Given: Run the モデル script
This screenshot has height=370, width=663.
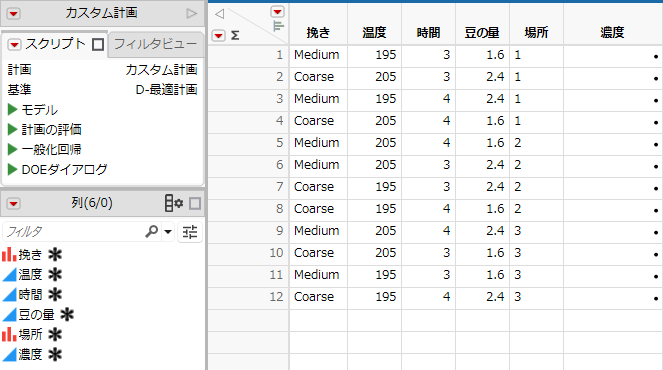Looking at the screenshot, I should pos(13,110).
